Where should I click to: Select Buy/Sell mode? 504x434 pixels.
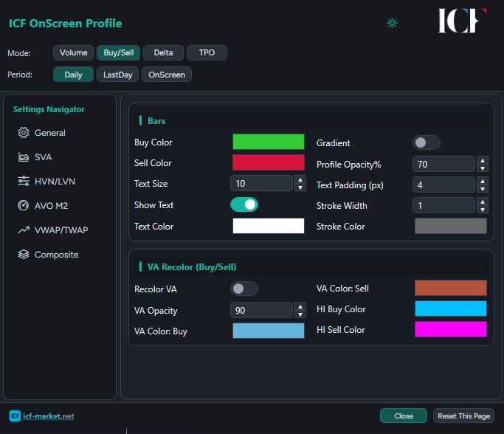click(119, 52)
